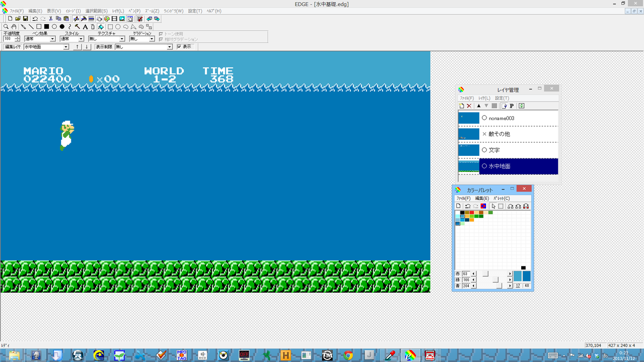Screen dimensions: 644x362
Task: Select the paint bucket fill tool
Action: point(101,27)
